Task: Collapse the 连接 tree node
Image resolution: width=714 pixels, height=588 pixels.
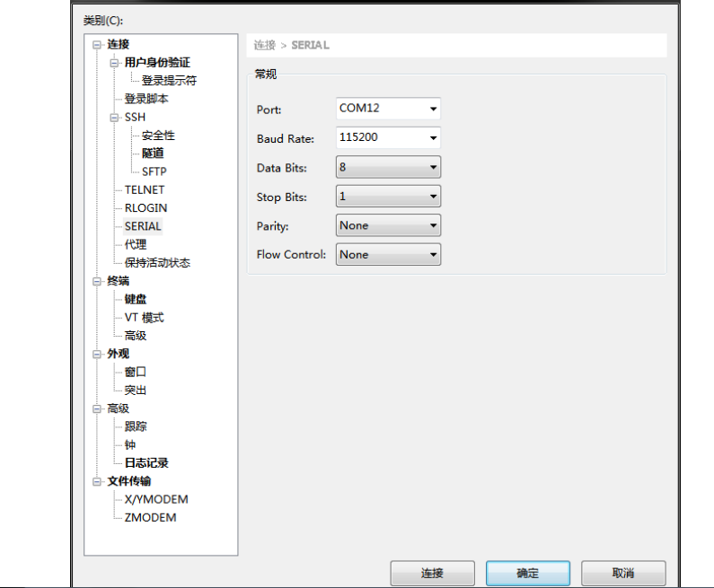Action: tap(96, 45)
